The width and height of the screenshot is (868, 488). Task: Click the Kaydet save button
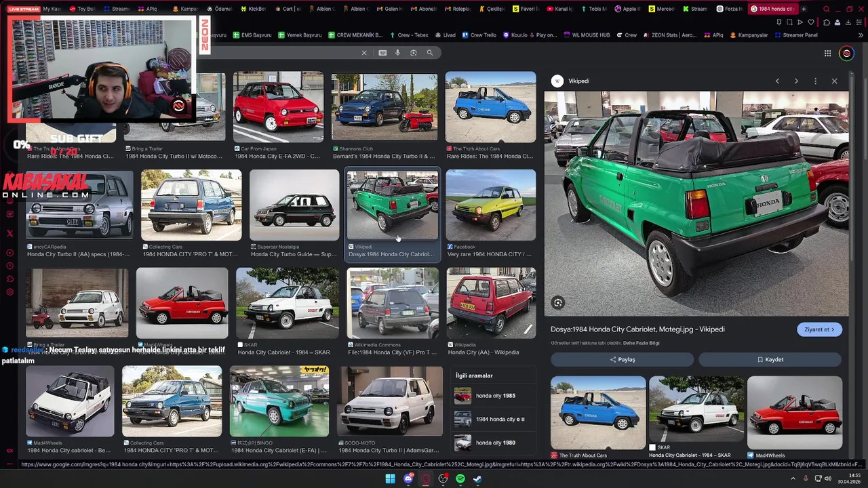770,360
